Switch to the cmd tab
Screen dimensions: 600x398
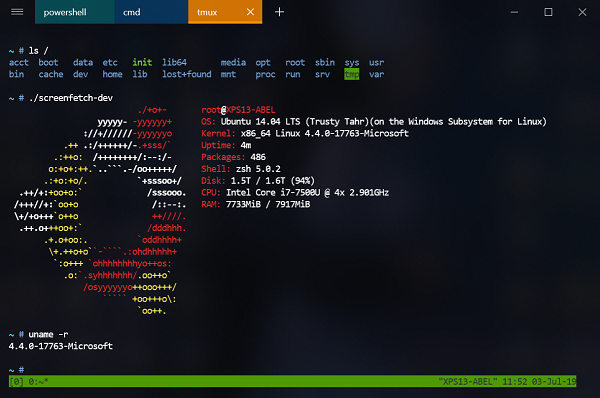coord(151,12)
